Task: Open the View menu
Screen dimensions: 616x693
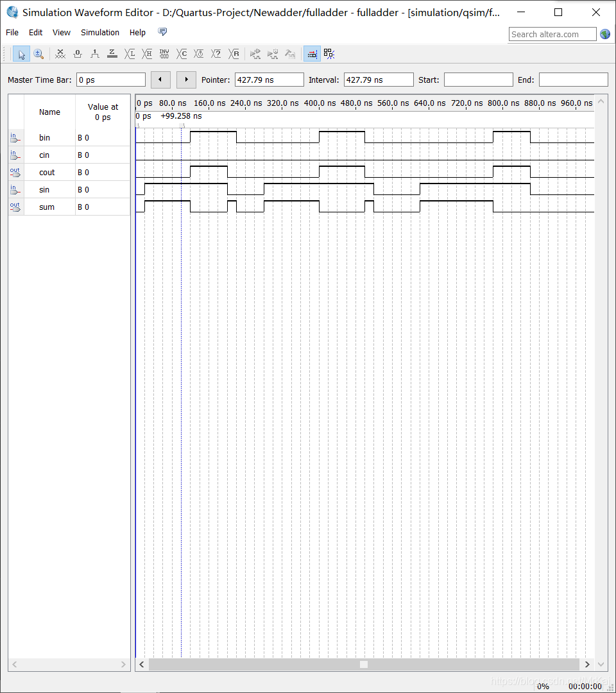Action: coord(62,32)
